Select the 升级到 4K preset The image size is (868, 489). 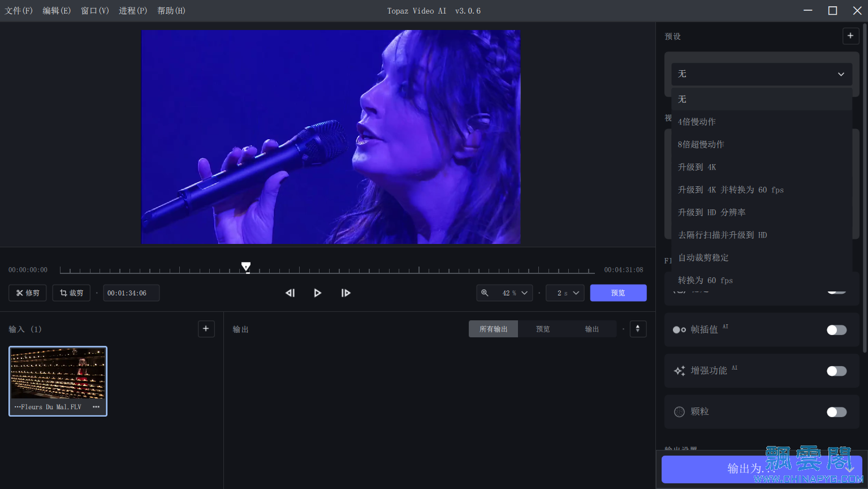click(x=762, y=167)
